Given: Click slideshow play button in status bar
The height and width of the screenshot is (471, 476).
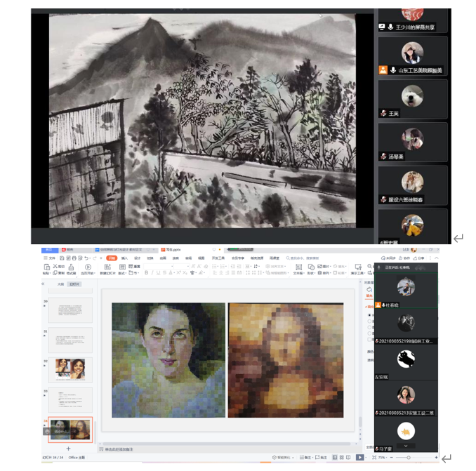Looking at the screenshot, I should pyautogui.click(x=360, y=457).
